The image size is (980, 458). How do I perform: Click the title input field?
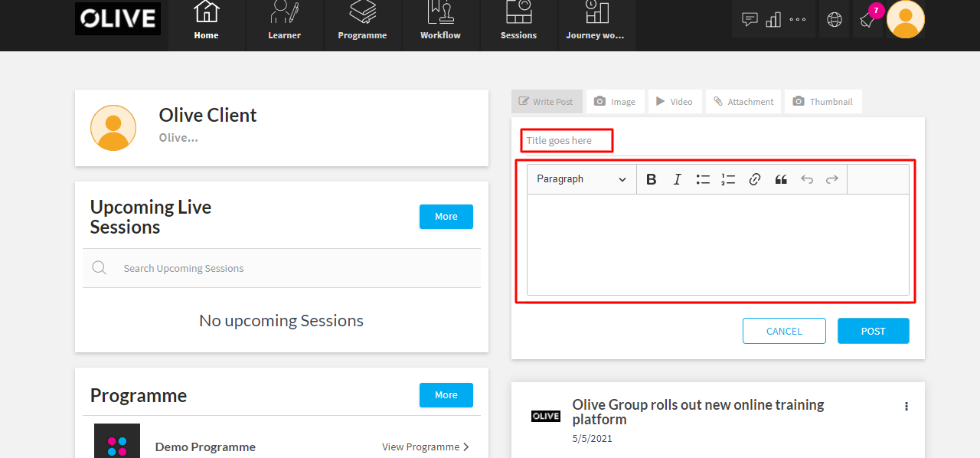[567, 140]
